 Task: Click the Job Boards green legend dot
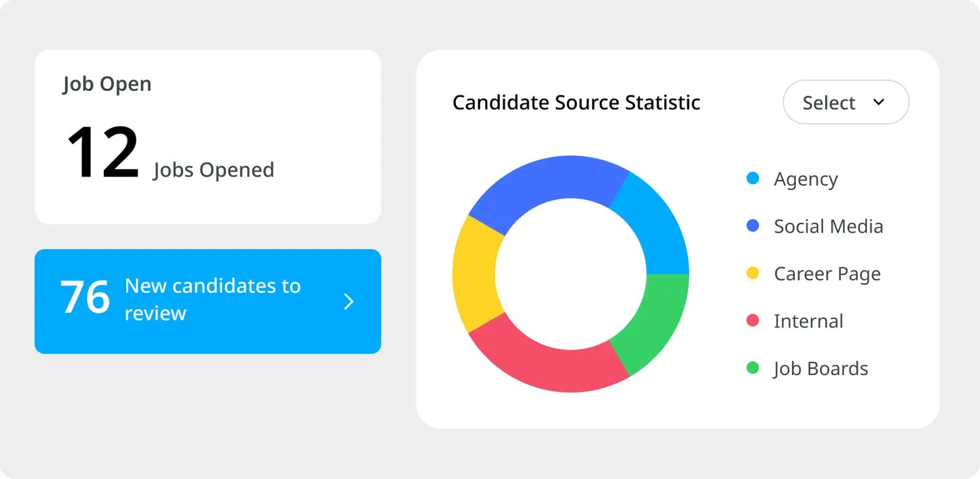click(753, 368)
